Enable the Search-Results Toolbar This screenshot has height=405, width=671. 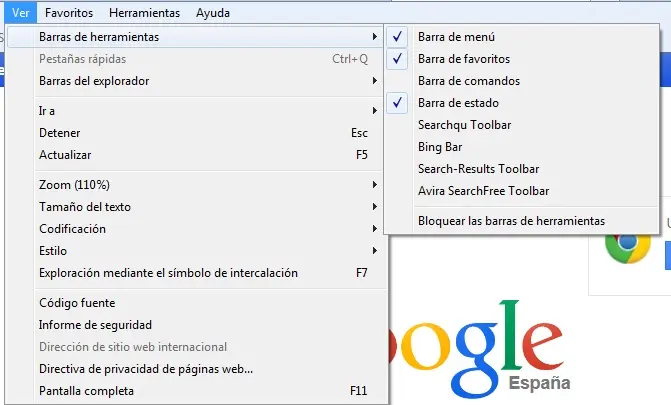522,169
